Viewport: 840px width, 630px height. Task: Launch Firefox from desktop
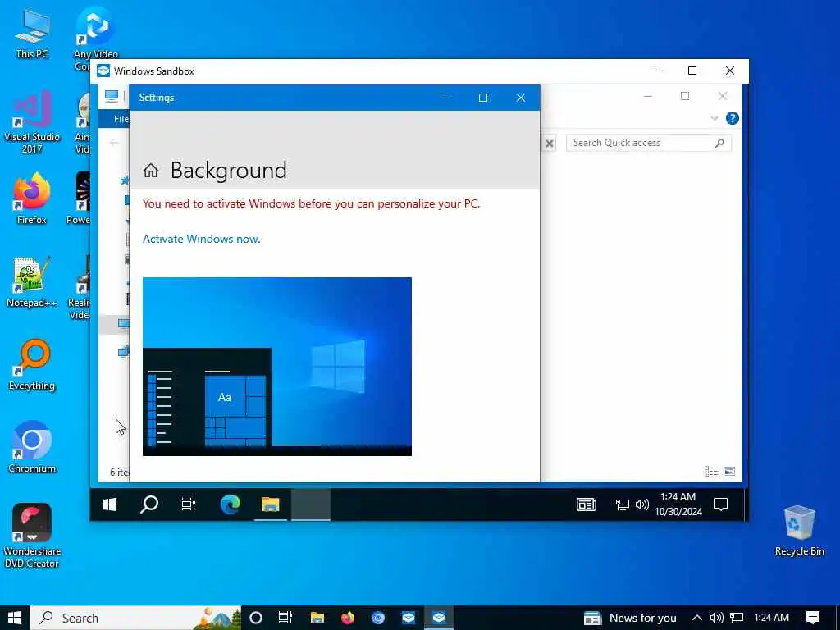pyautogui.click(x=32, y=199)
